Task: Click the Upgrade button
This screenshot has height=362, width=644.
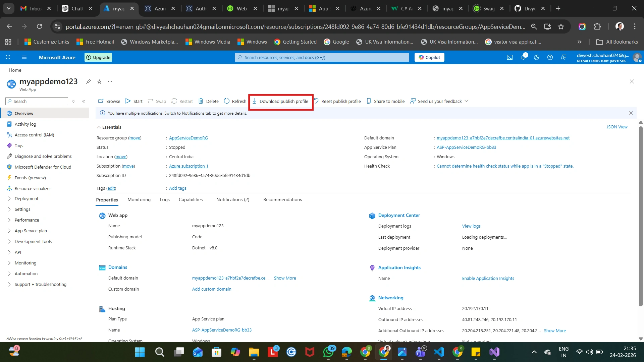Action: [x=98, y=57]
